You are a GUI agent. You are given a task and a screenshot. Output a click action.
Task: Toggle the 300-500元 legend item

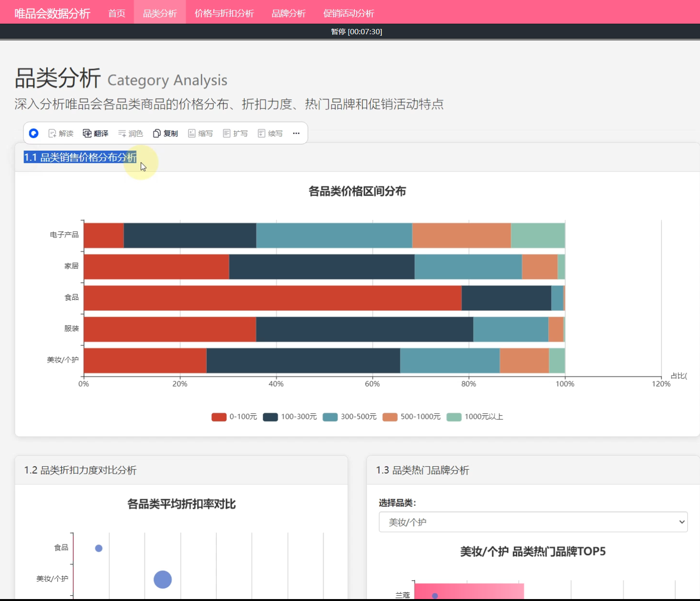click(350, 417)
